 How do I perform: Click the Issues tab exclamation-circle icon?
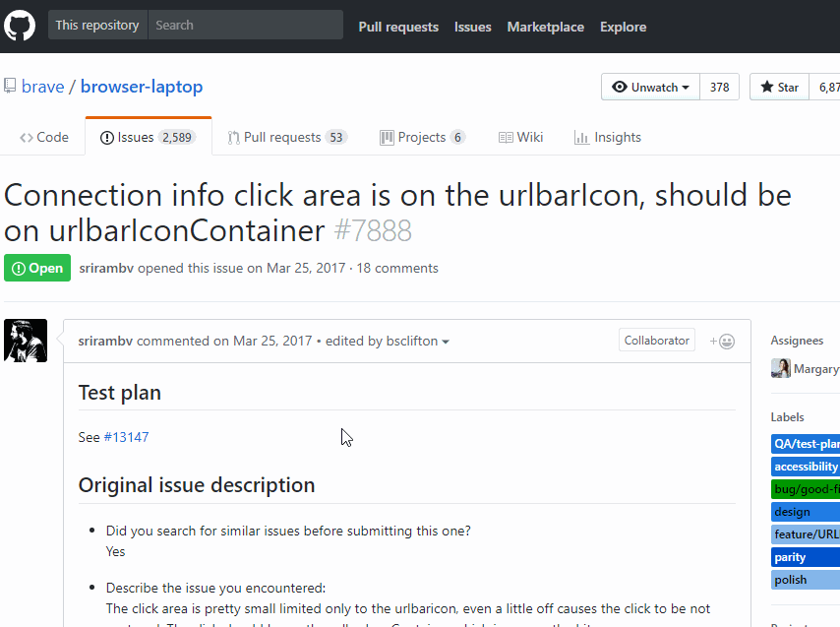click(x=106, y=138)
